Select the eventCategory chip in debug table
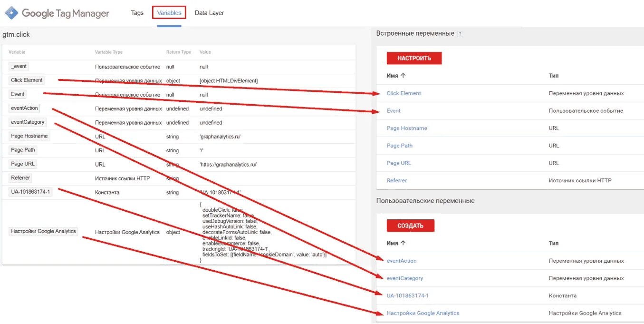 [x=28, y=122]
